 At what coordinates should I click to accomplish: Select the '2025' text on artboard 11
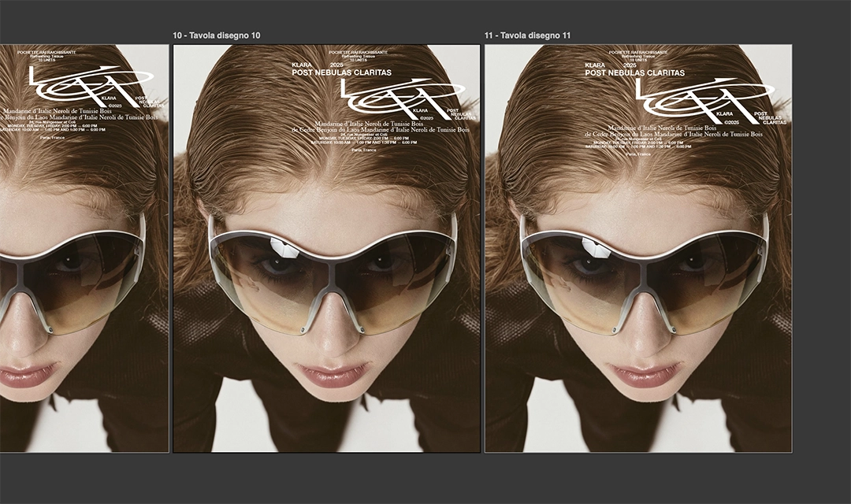629,65
